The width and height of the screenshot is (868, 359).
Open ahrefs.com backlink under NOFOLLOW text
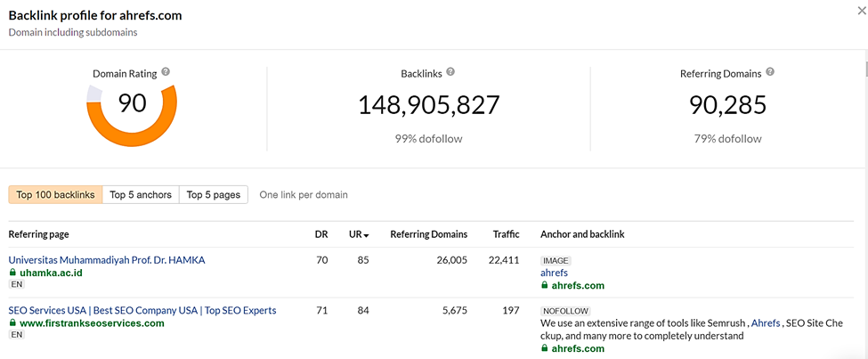pyautogui.click(x=578, y=348)
